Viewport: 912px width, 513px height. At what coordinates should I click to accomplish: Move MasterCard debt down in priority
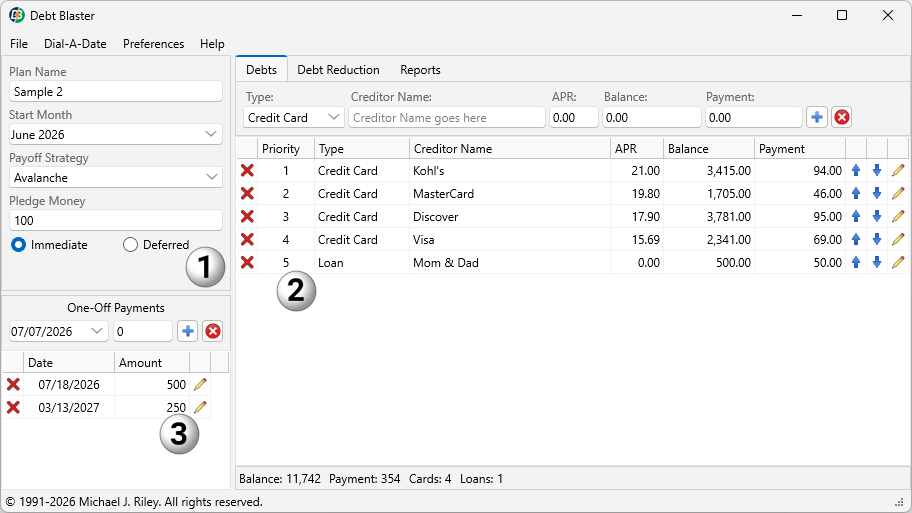click(x=877, y=194)
